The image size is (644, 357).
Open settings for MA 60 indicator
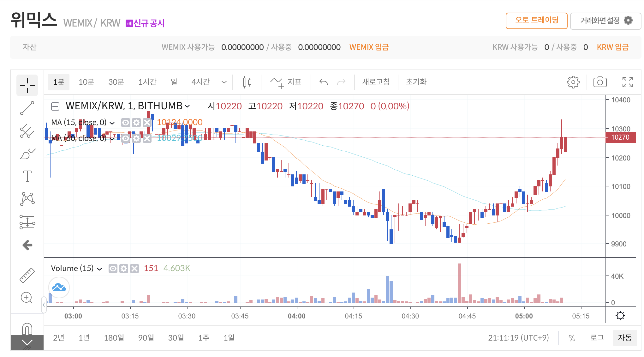(136, 138)
